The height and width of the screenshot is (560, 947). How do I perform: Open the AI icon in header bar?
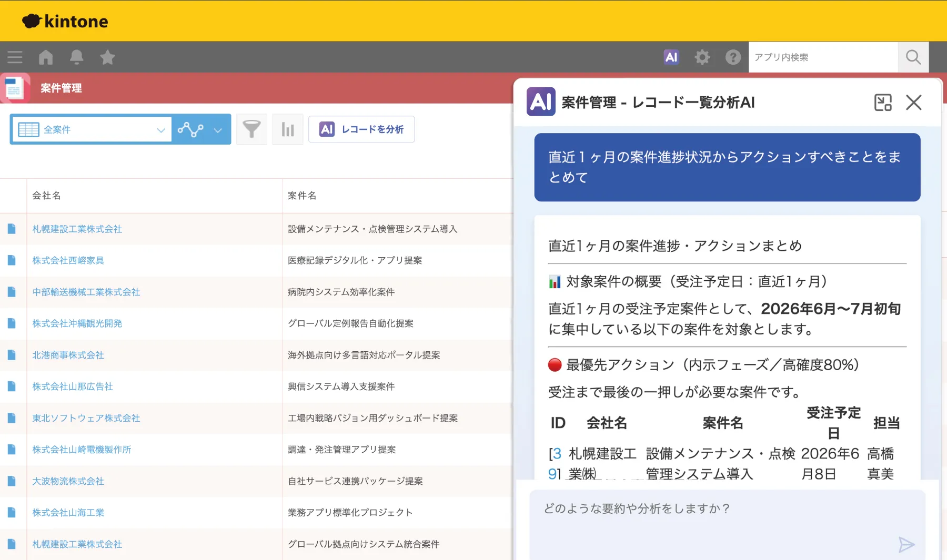(x=671, y=57)
